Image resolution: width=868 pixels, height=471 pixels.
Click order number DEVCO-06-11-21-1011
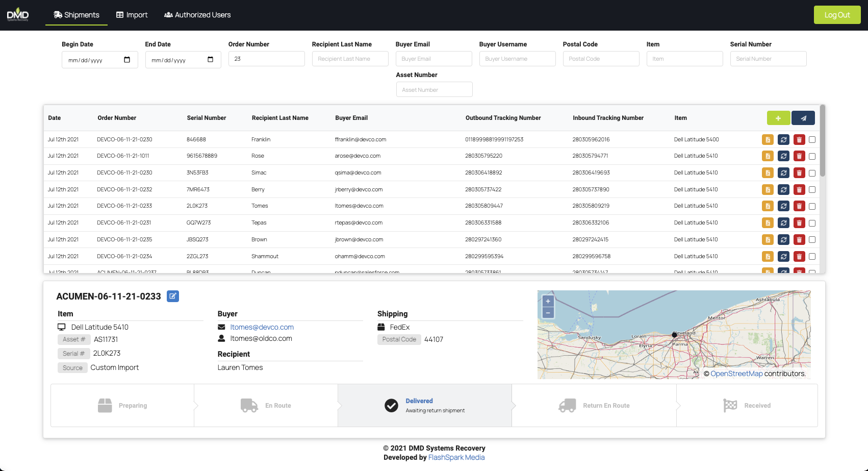[x=123, y=156]
